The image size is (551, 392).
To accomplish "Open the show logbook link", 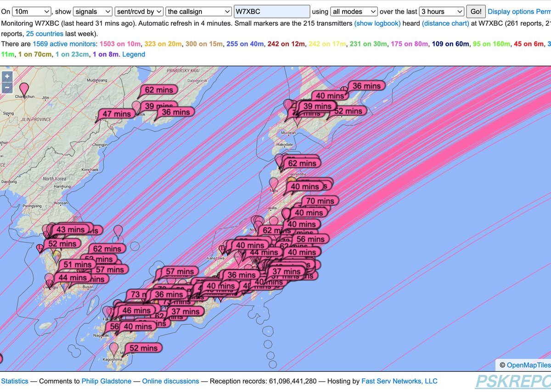I will [x=377, y=23].
